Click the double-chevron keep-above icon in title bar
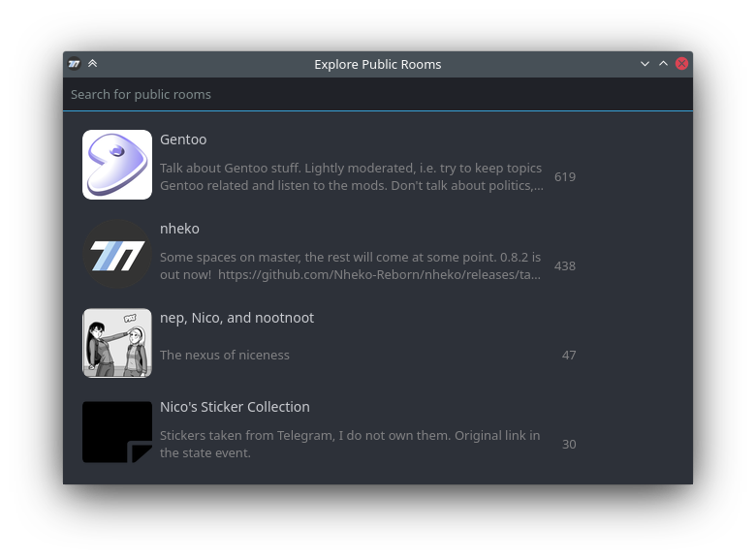Image resolution: width=756 pixels, height=559 pixels. tap(93, 64)
